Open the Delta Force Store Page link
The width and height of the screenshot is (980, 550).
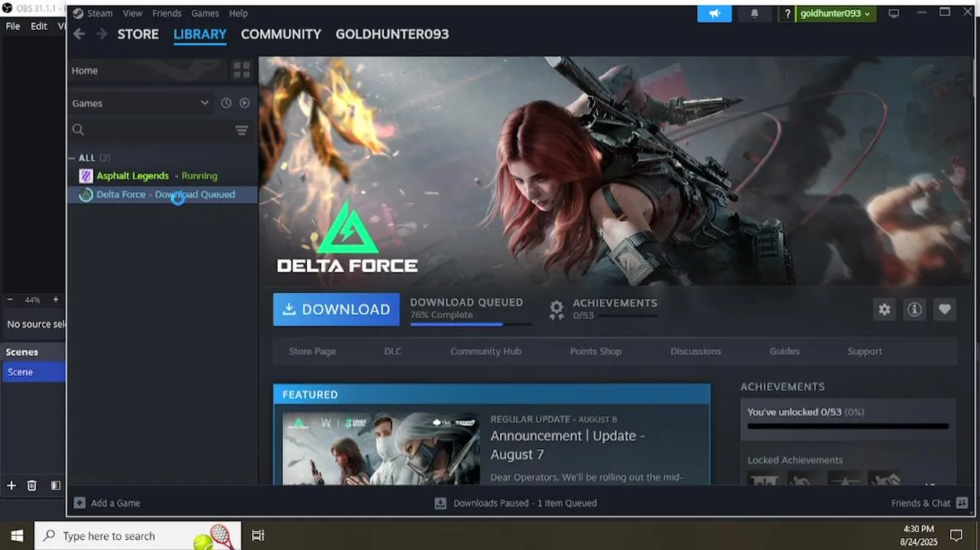pyautogui.click(x=312, y=351)
